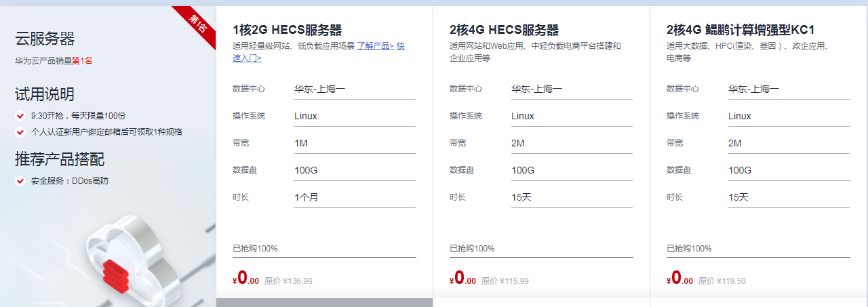The image size is (868, 307).
Task: Click Linux in the 鲲鹏 KC1 card
Action: (740, 116)
